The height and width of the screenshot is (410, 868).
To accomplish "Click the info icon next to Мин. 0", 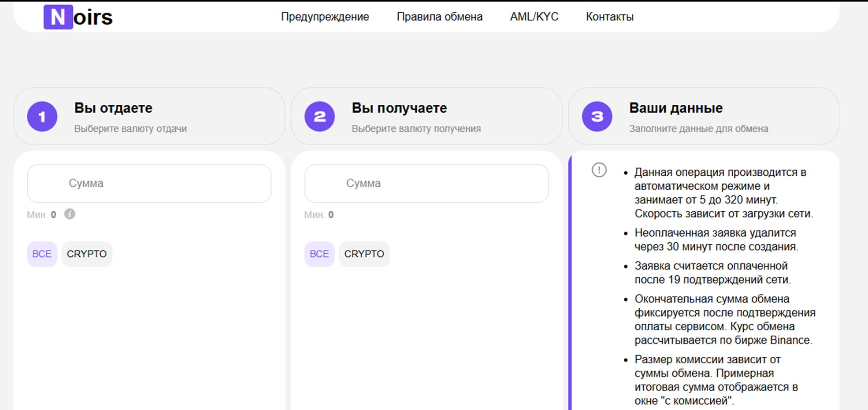I will pyautogui.click(x=70, y=214).
